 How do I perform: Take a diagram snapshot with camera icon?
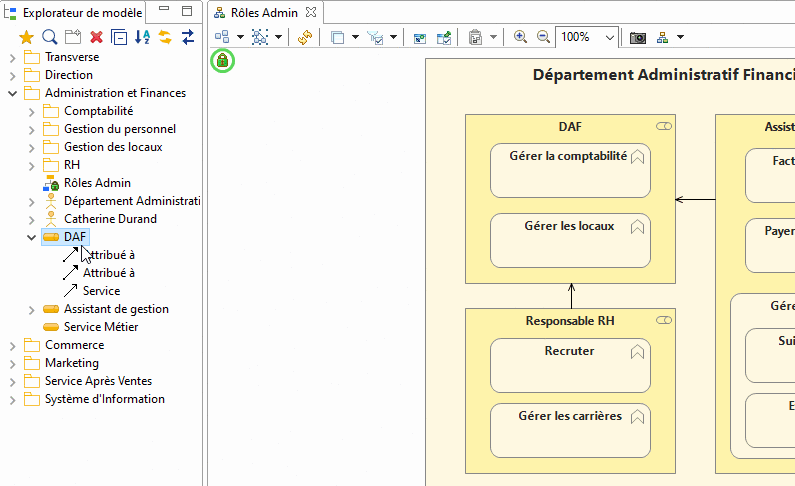(638, 37)
